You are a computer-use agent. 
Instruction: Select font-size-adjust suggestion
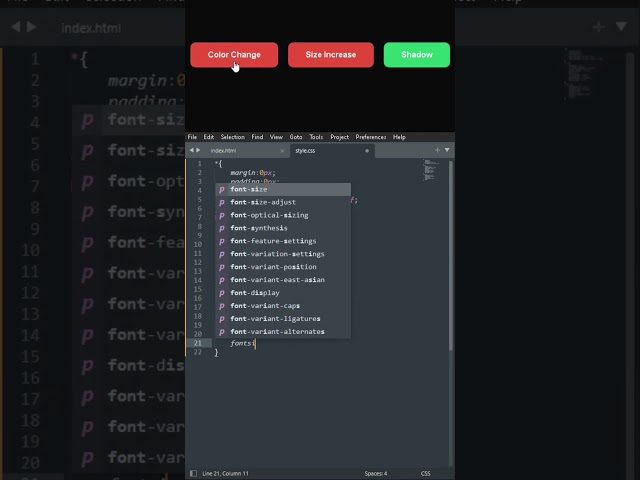[283, 202]
